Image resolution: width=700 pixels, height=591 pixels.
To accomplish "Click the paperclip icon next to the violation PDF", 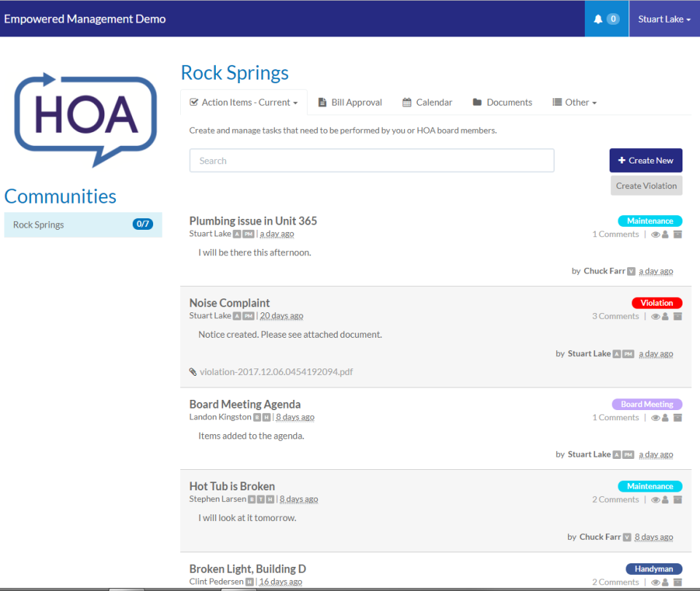I will coord(192,371).
